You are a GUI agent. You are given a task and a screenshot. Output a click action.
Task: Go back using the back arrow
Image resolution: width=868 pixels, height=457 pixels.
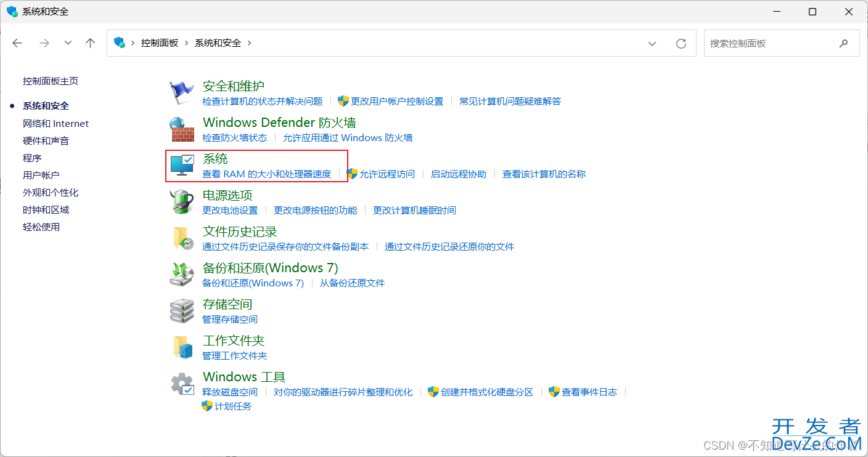[17, 42]
